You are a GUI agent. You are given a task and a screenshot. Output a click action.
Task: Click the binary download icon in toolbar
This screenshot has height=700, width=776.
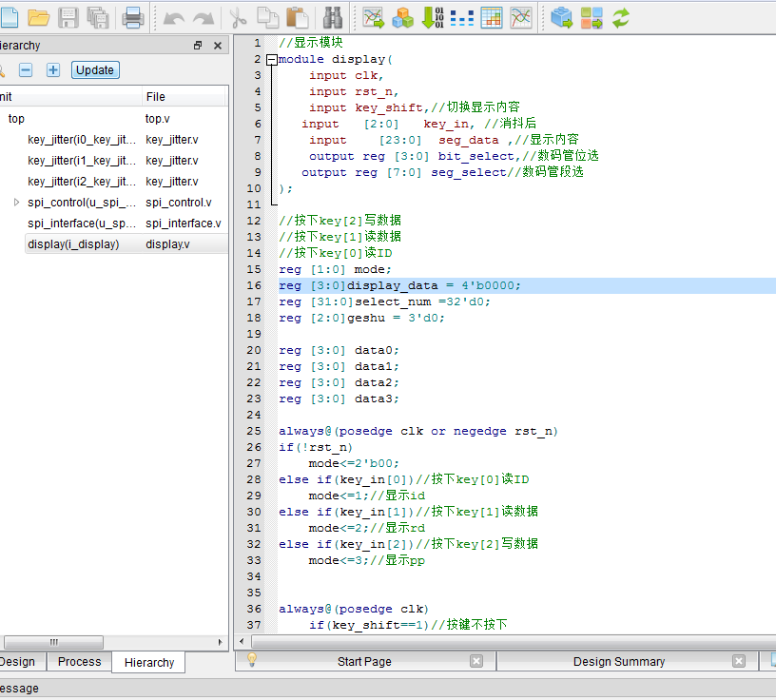tap(433, 17)
